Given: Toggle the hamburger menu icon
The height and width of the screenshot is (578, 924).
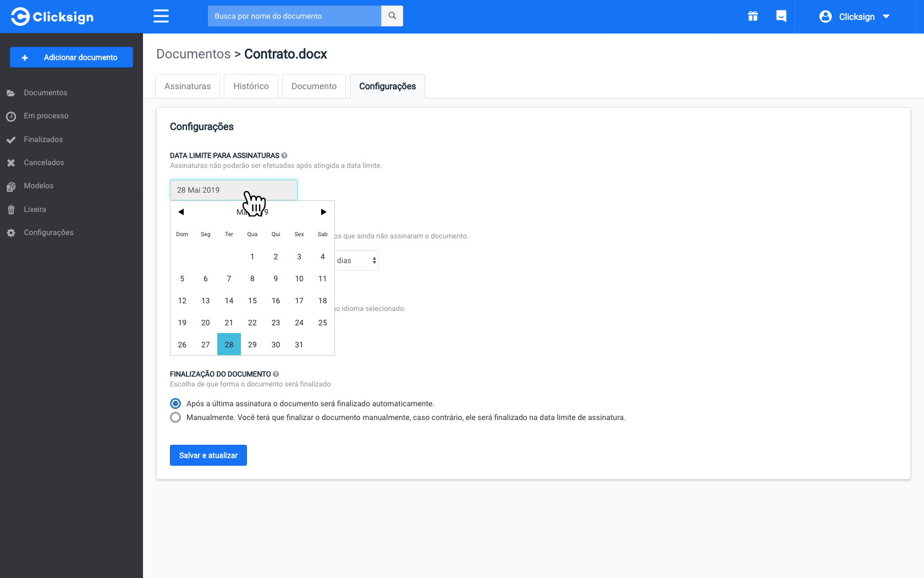Looking at the screenshot, I should pyautogui.click(x=161, y=16).
